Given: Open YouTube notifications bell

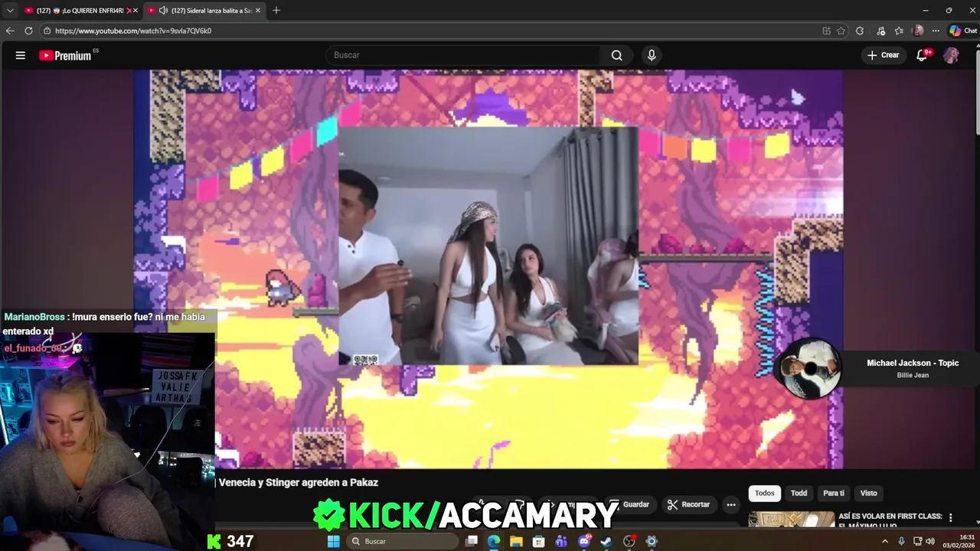Looking at the screenshot, I should [x=923, y=55].
